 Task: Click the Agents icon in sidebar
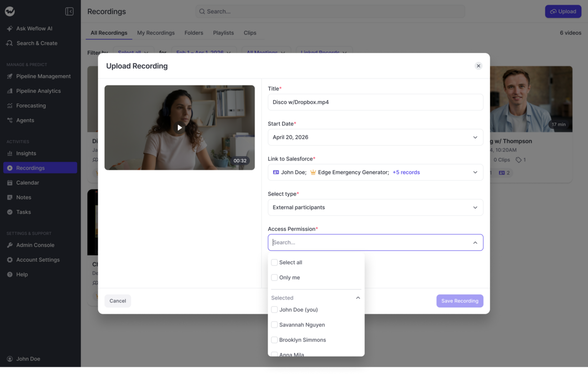point(10,120)
